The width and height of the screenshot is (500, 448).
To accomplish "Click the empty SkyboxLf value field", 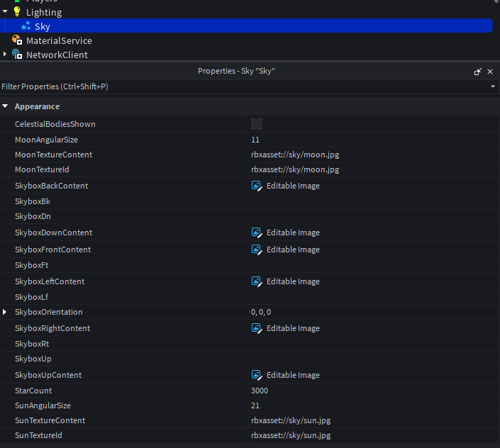I will pyautogui.click(x=374, y=297).
